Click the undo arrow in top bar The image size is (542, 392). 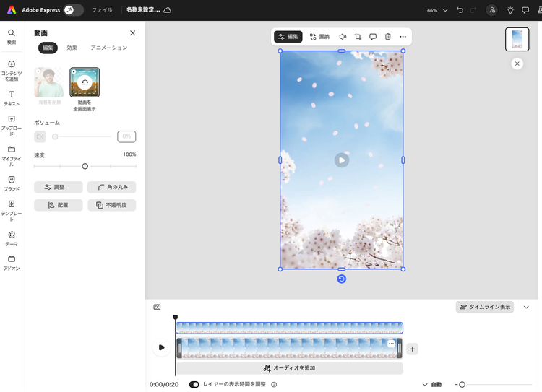pos(460,10)
